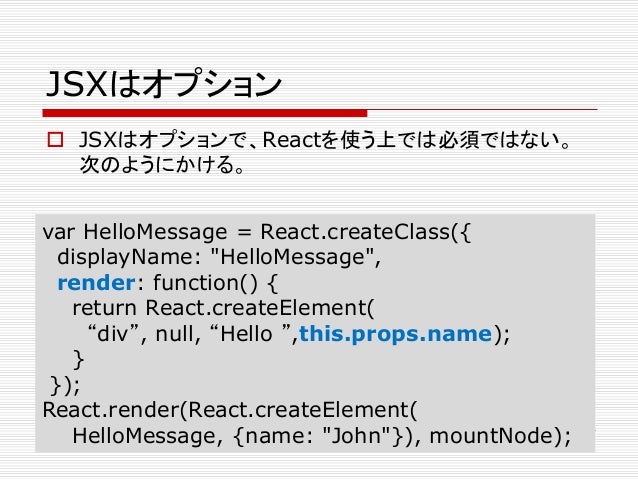Image resolution: width=638 pixels, height=479 pixels.
Task: Click the line "var HelloMessage = React.createClass({"
Action: pos(257,232)
